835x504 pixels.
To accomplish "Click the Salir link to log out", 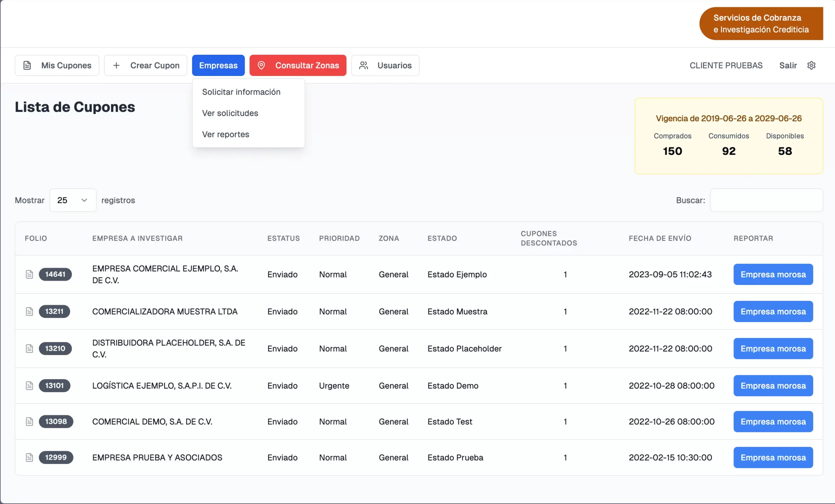I will click(788, 66).
